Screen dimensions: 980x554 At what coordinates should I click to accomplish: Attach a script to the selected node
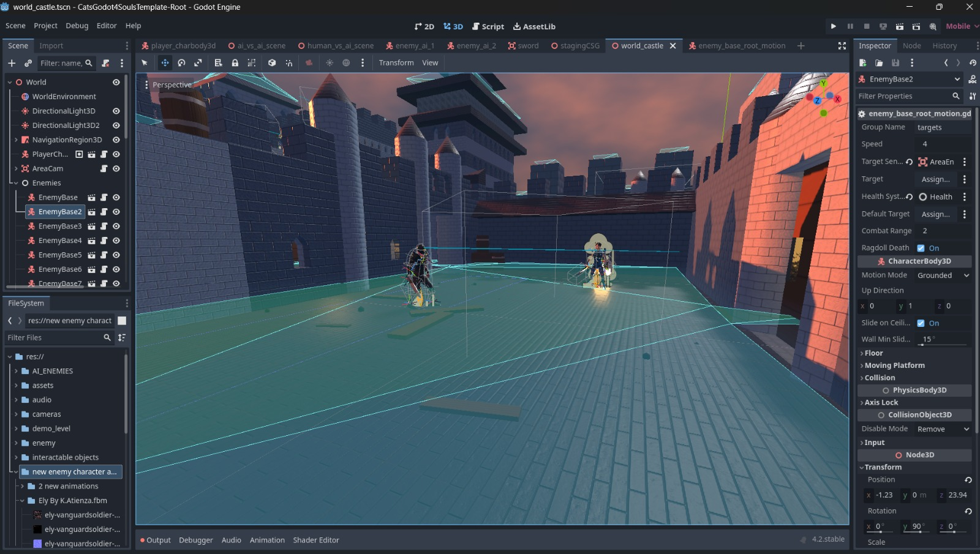[105, 63]
